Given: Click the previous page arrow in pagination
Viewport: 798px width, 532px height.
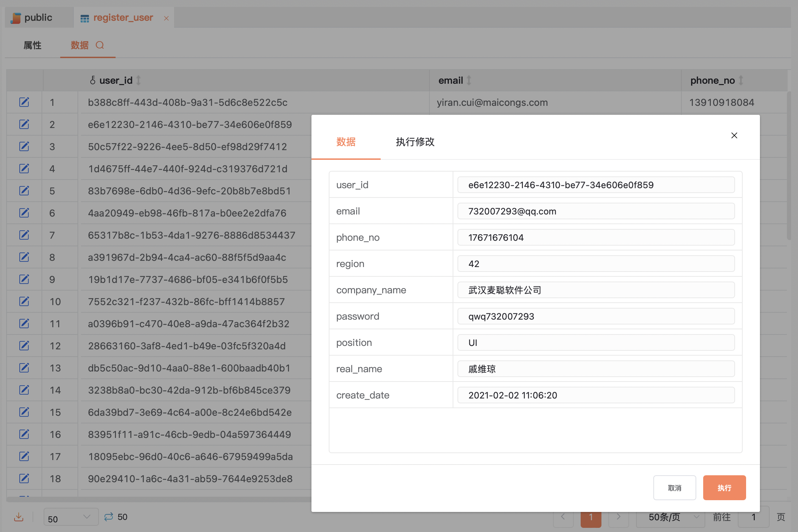Looking at the screenshot, I should (x=563, y=517).
